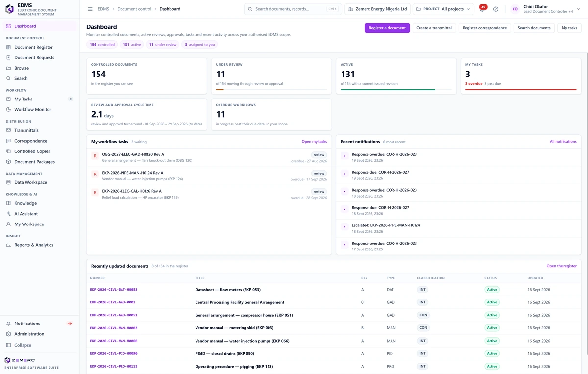
Task: Click the Reports & Analytics chart icon
Action: click(8, 245)
